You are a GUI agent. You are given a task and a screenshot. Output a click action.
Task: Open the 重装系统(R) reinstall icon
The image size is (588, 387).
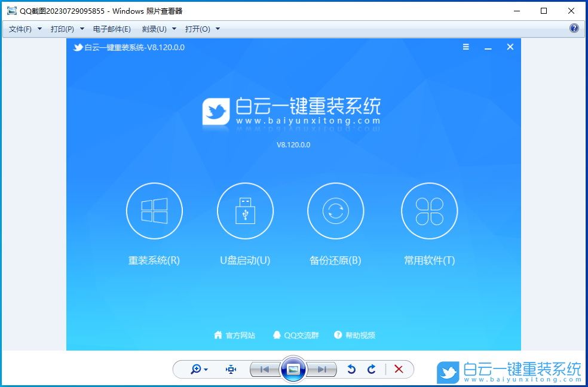(x=154, y=211)
